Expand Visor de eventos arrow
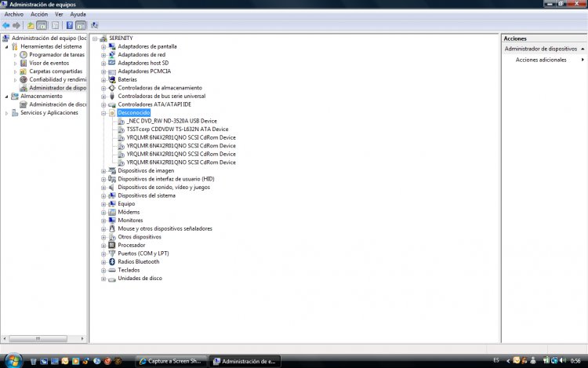This screenshot has width=588, height=368. pos(16,64)
